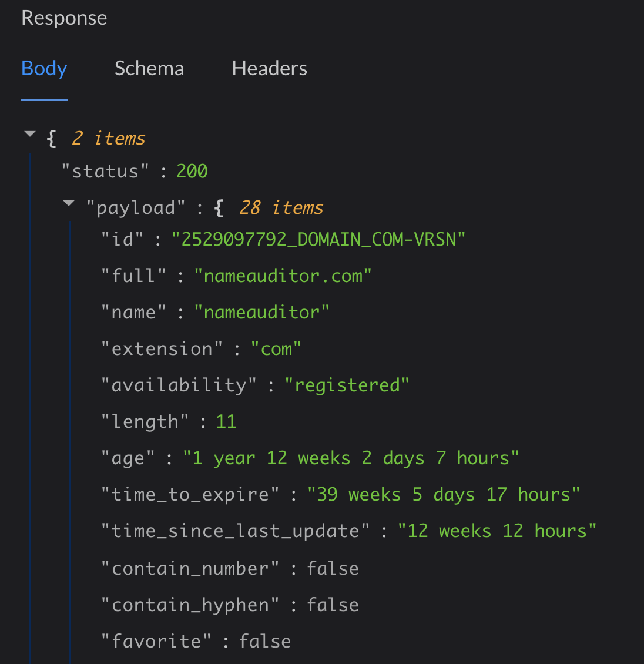The width and height of the screenshot is (644, 664).
Task: Select the value "registered"
Action: click(x=347, y=385)
